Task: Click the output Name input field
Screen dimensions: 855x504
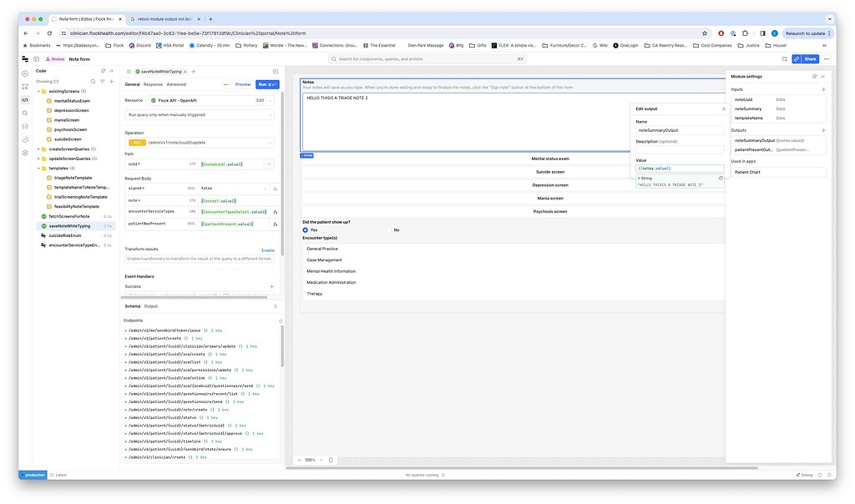Action: 680,131
